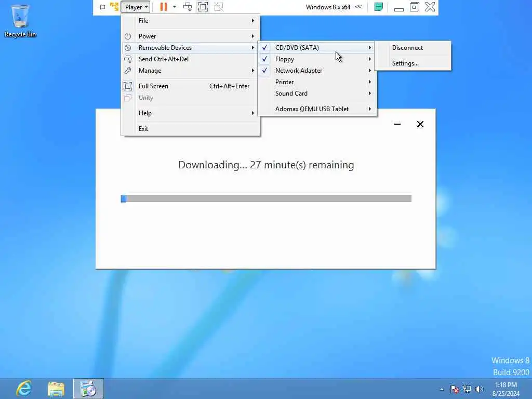This screenshot has height=399, width=532.
Task: Select Full Screen menu entry
Action: [191, 86]
